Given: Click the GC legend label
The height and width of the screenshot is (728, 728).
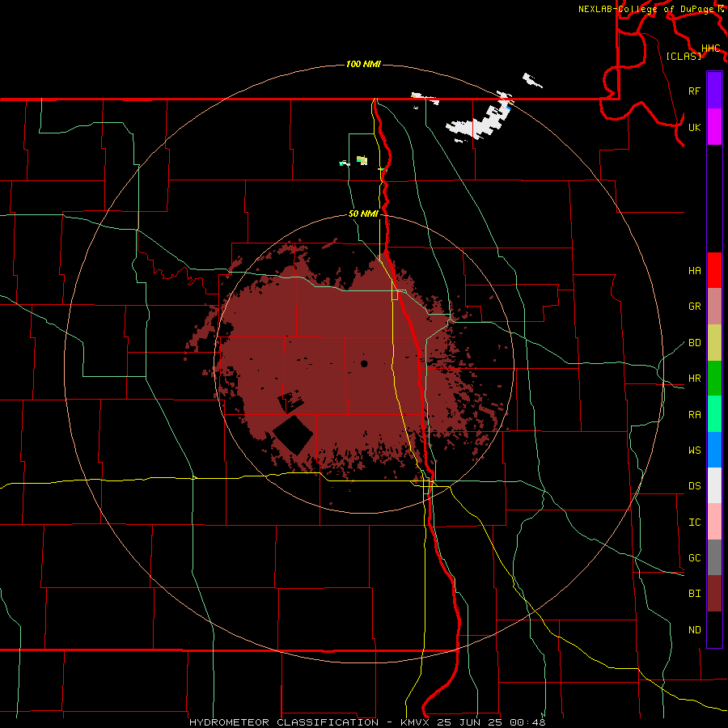Looking at the screenshot, I should (x=694, y=557).
